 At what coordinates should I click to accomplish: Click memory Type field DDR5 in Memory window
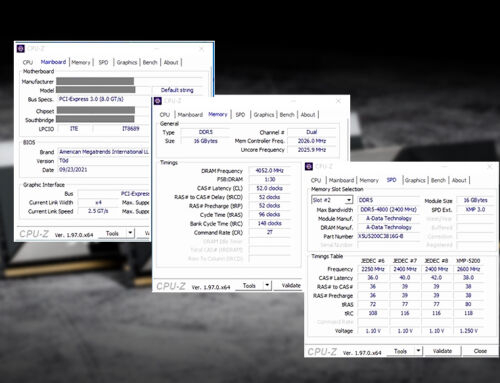[x=205, y=132]
